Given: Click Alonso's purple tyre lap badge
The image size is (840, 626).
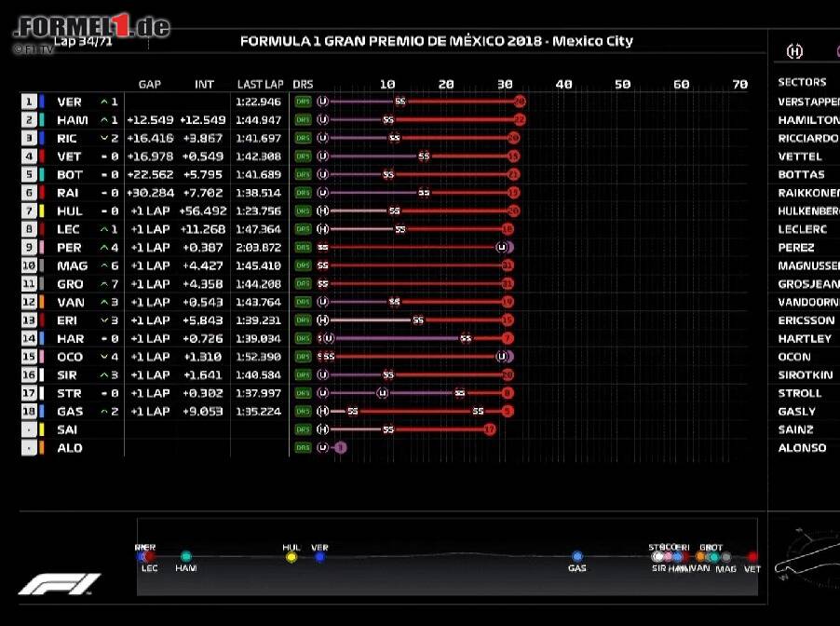Looking at the screenshot, I should point(340,447).
